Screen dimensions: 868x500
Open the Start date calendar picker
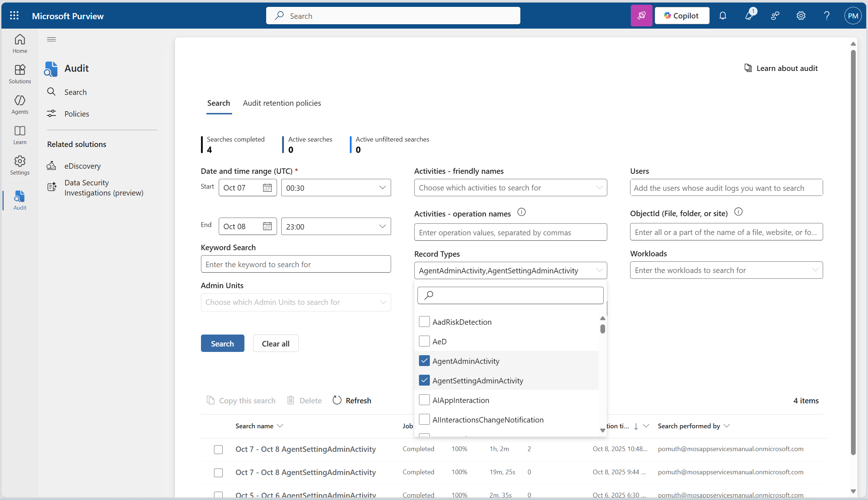pyautogui.click(x=267, y=188)
